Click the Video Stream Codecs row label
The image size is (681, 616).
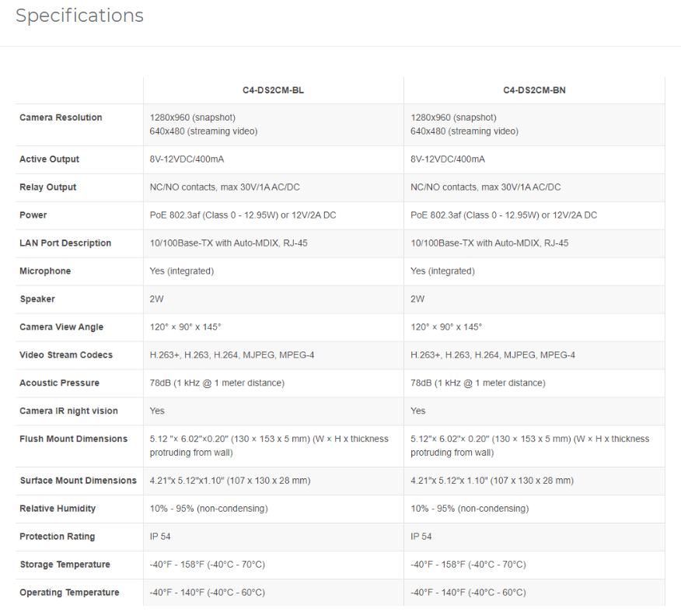[x=66, y=355]
